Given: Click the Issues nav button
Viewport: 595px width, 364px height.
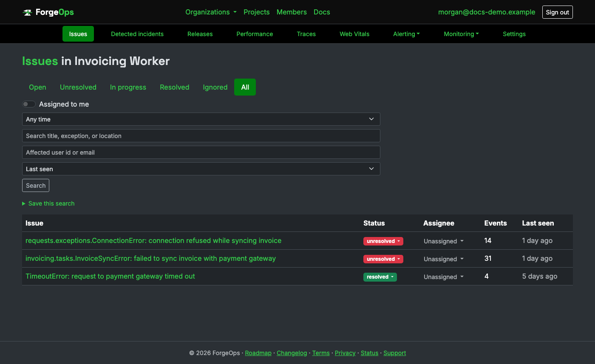Looking at the screenshot, I should [x=78, y=34].
